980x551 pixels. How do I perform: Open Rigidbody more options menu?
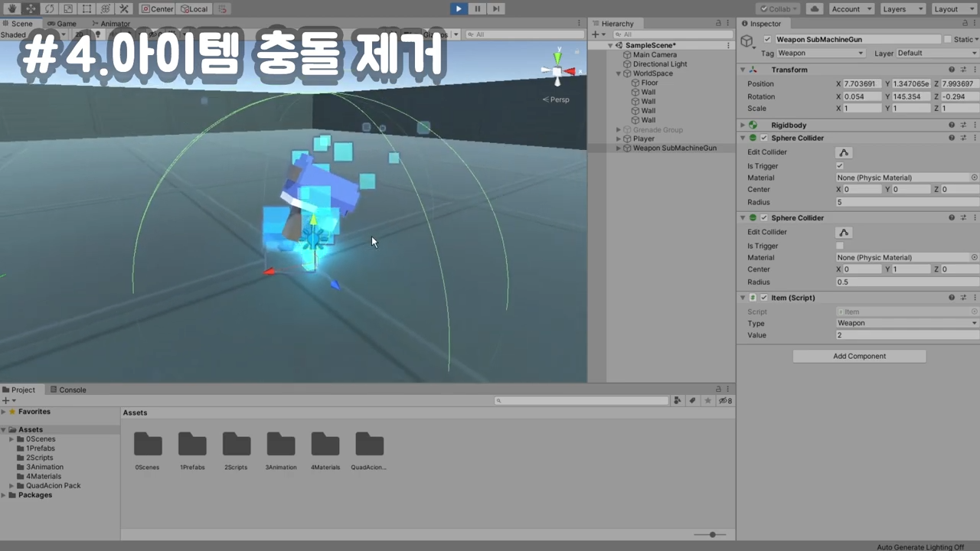(x=975, y=125)
